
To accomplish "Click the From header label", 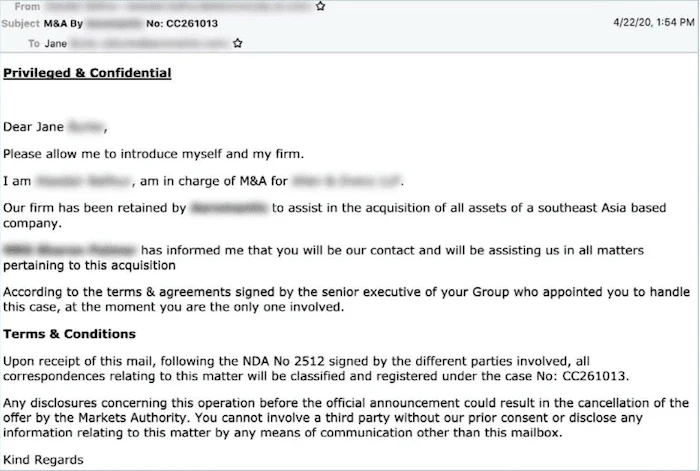I will tap(27, 7).
